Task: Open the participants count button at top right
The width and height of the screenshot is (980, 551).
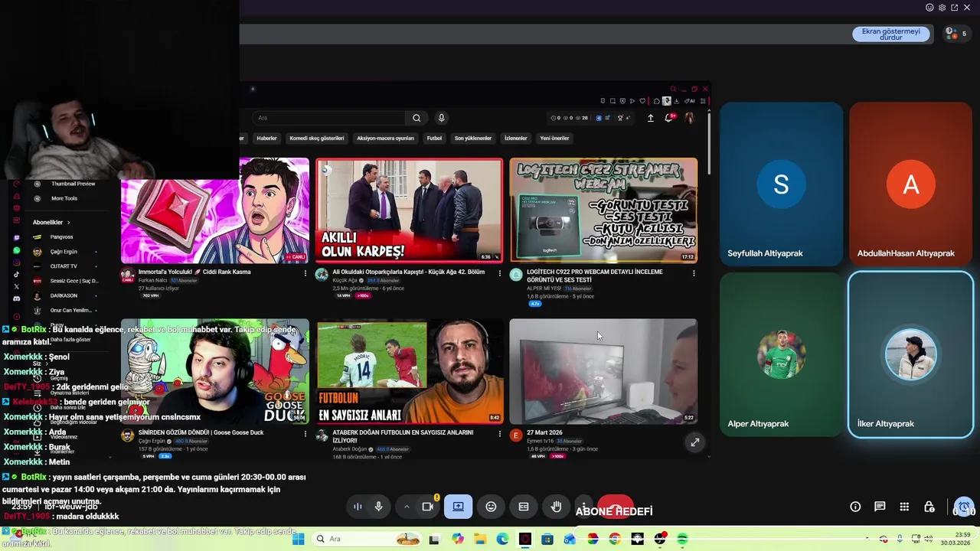Action: [955, 34]
